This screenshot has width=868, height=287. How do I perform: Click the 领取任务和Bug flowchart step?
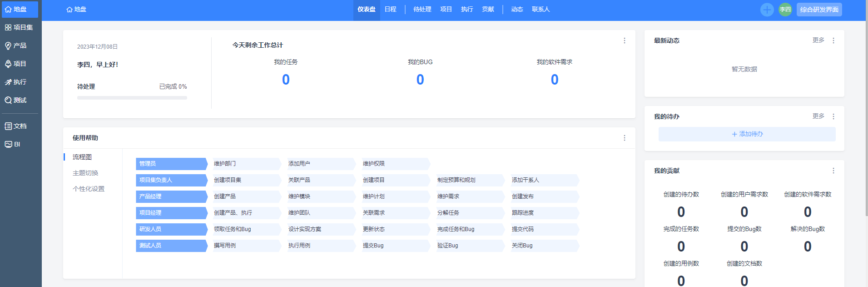(247, 229)
